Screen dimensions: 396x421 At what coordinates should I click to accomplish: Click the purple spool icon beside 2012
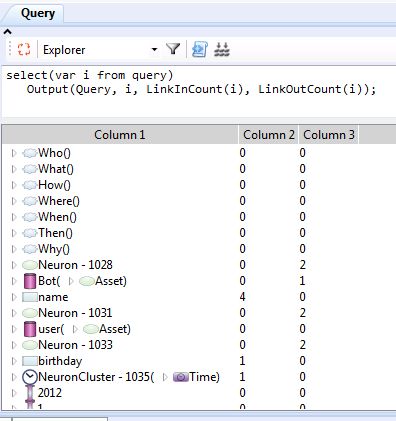pos(30,393)
